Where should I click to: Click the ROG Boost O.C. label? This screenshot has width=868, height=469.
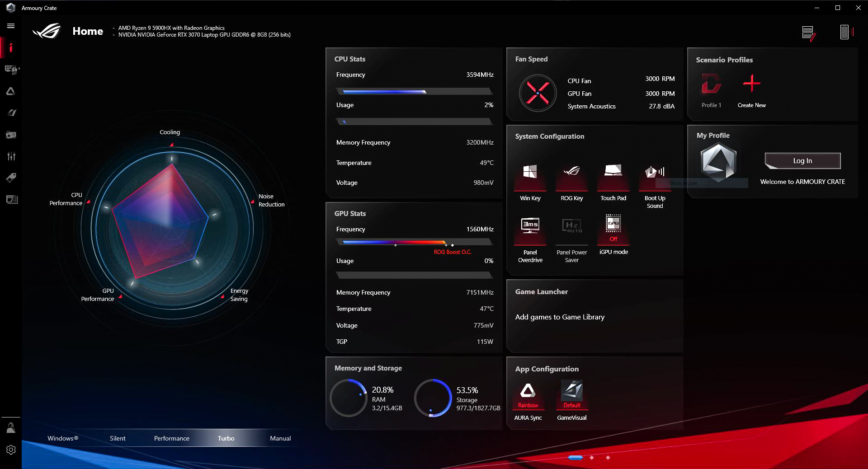click(453, 252)
